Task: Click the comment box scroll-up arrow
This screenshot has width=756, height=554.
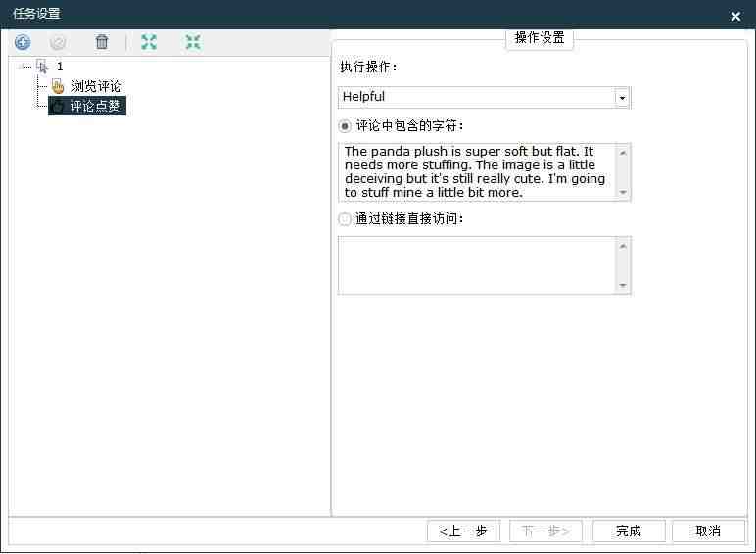Action: point(623,153)
